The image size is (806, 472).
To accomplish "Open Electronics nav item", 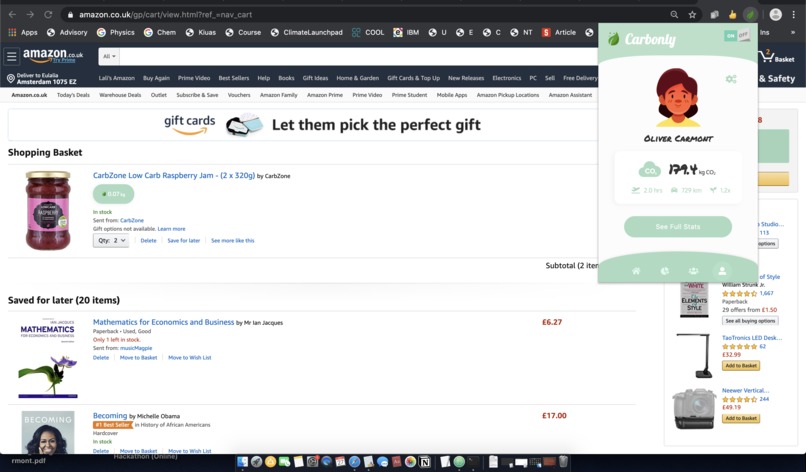I will click(507, 78).
